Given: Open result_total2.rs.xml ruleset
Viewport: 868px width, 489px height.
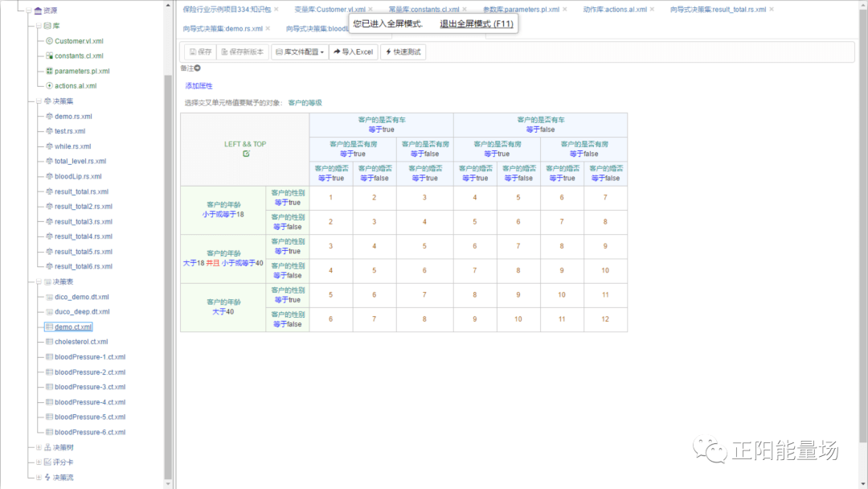Looking at the screenshot, I should [83, 207].
